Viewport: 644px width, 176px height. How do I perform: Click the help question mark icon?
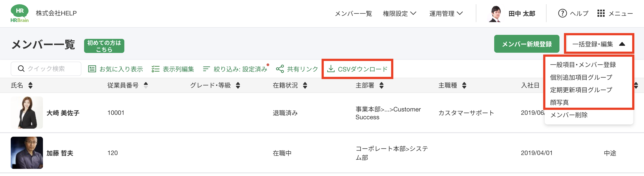[562, 13]
